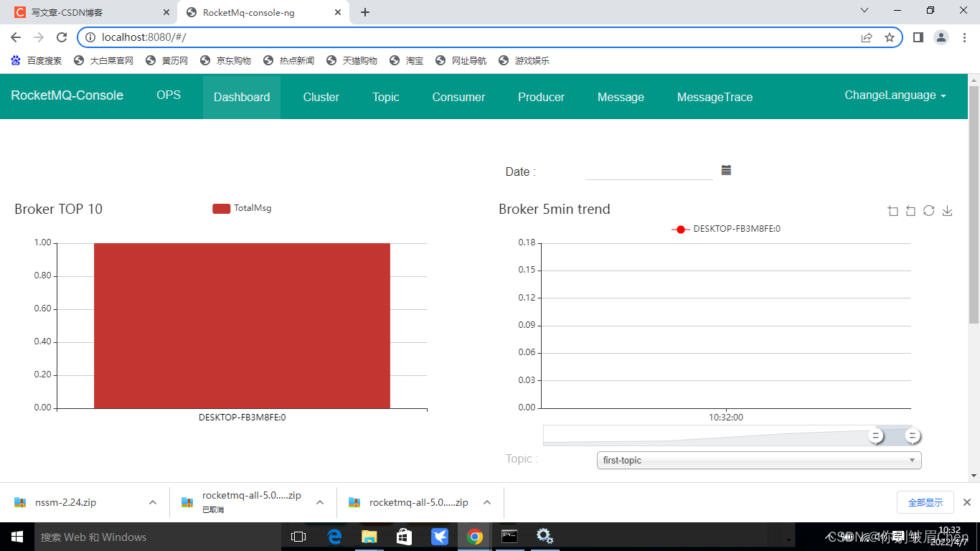
Task: Click the 搜索 Web 和 Windows search box
Action: coord(158,537)
